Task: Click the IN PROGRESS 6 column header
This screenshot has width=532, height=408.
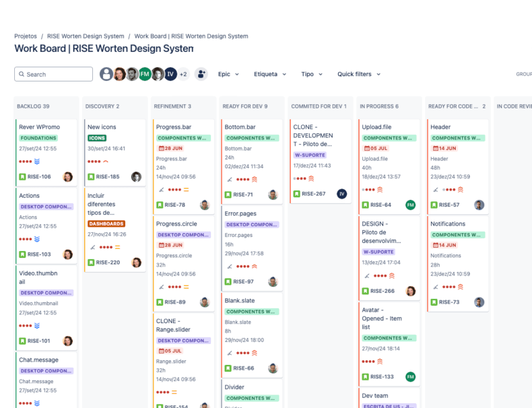Action: point(379,106)
